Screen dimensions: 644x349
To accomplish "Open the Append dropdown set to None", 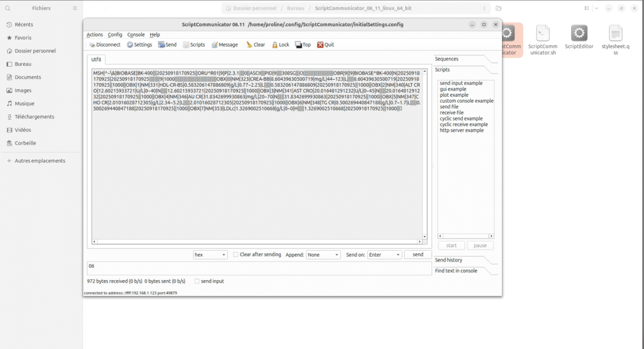I will pos(323,255).
